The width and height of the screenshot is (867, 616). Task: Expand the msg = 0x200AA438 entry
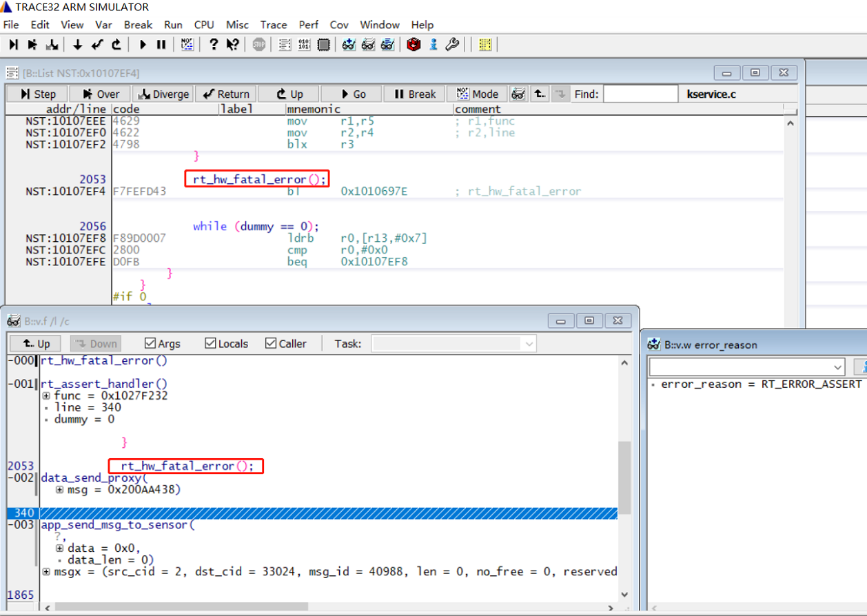(x=60, y=489)
